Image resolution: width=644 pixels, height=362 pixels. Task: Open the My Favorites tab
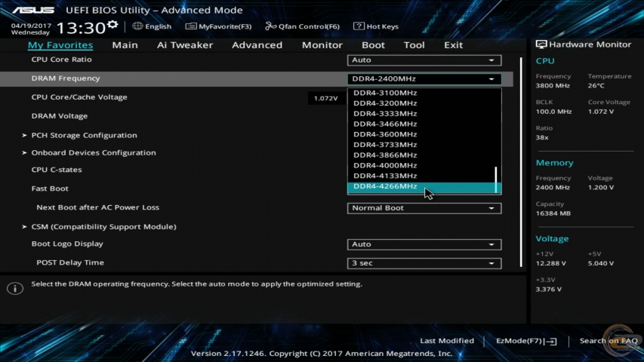click(x=60, y=45)
